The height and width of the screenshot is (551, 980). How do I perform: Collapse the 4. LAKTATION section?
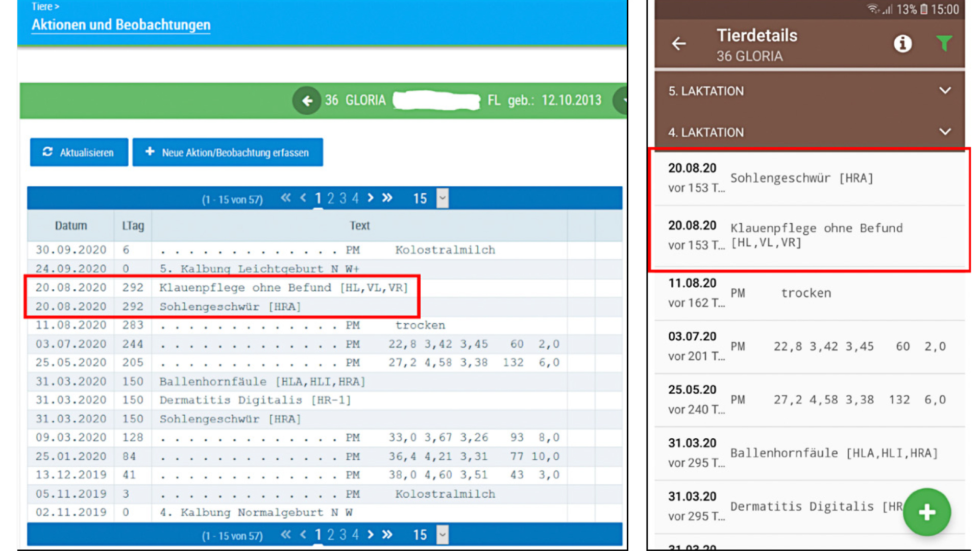click(x=945, y=132)
